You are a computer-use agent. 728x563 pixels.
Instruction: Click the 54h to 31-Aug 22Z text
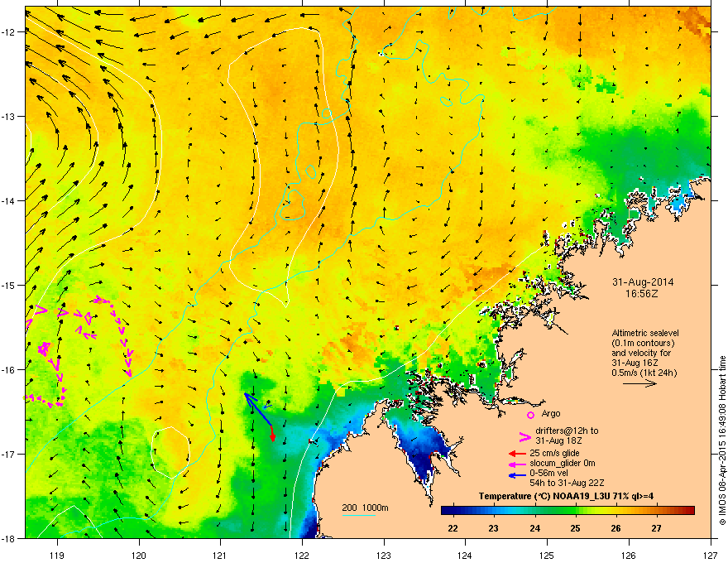567,483
